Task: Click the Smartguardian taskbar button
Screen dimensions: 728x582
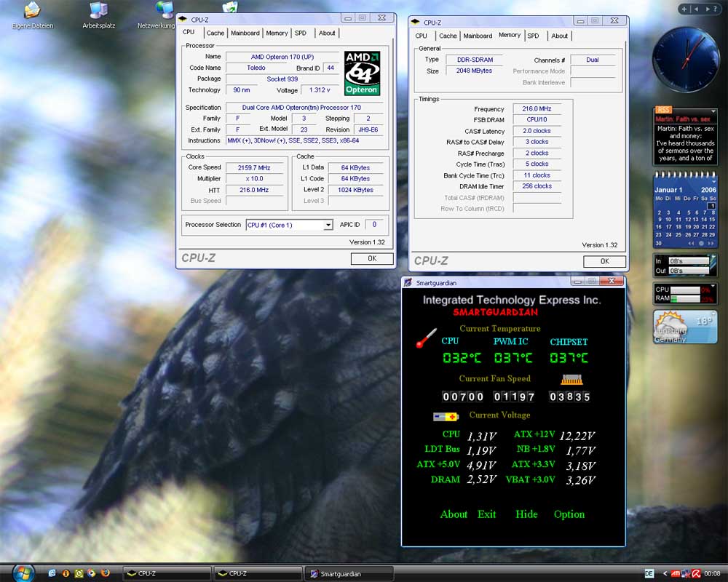Action: 349,574
